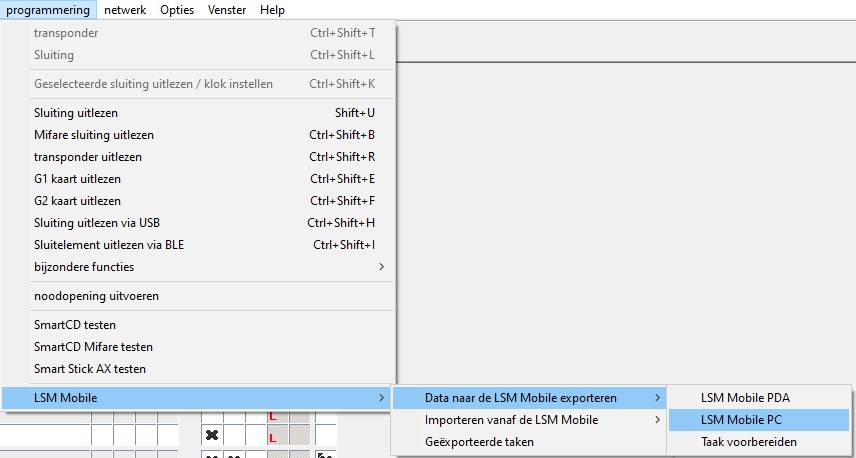Open the Help menu

[x=272, y=10]
